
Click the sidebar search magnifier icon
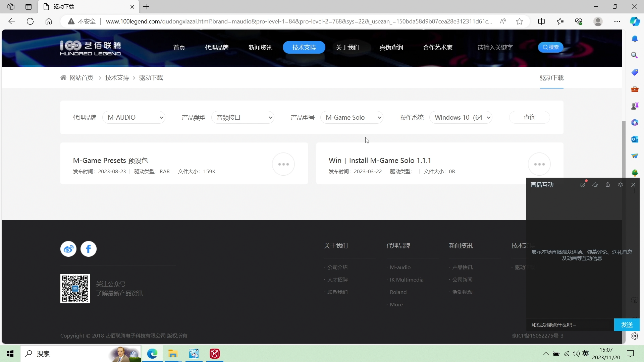click(x=635, y=55)
